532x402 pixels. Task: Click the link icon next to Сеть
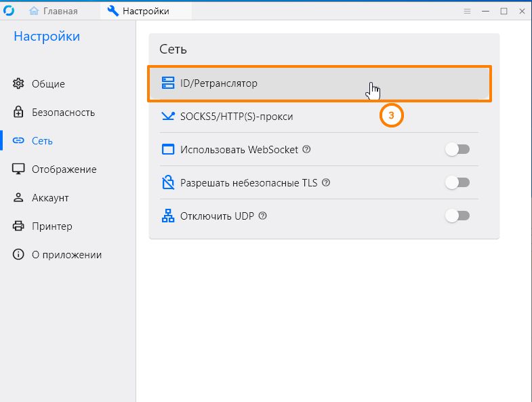point(18,140)
